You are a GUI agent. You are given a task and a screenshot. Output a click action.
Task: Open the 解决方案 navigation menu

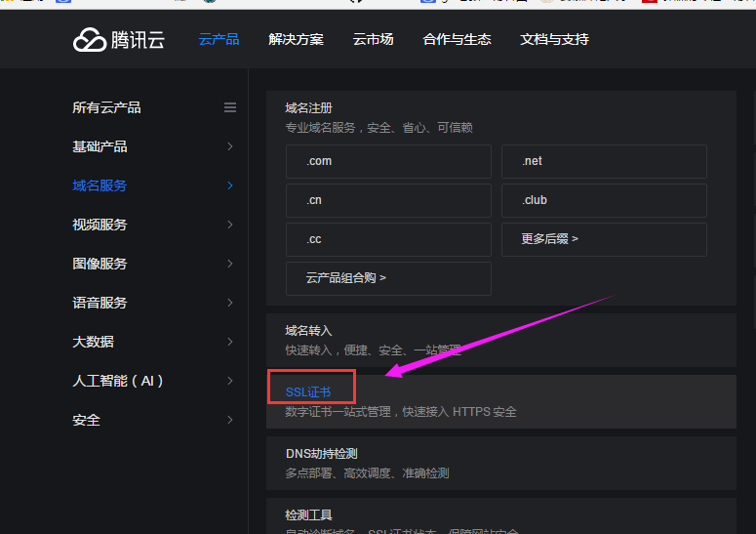click(296, 40)
